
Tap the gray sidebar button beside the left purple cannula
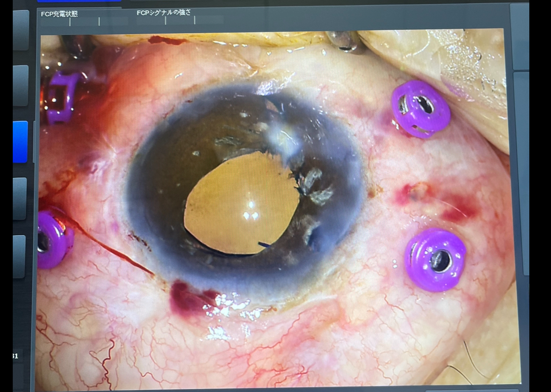(19, 257)
